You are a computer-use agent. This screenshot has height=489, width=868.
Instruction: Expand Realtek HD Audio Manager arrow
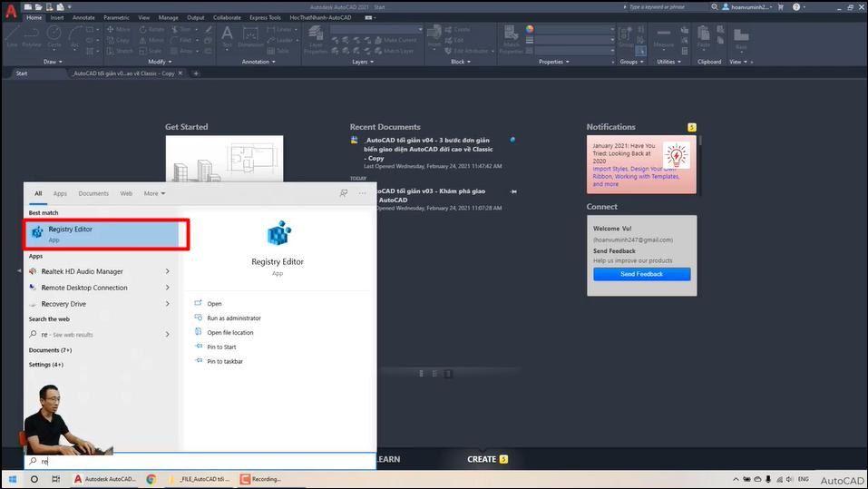pos(167,271)
